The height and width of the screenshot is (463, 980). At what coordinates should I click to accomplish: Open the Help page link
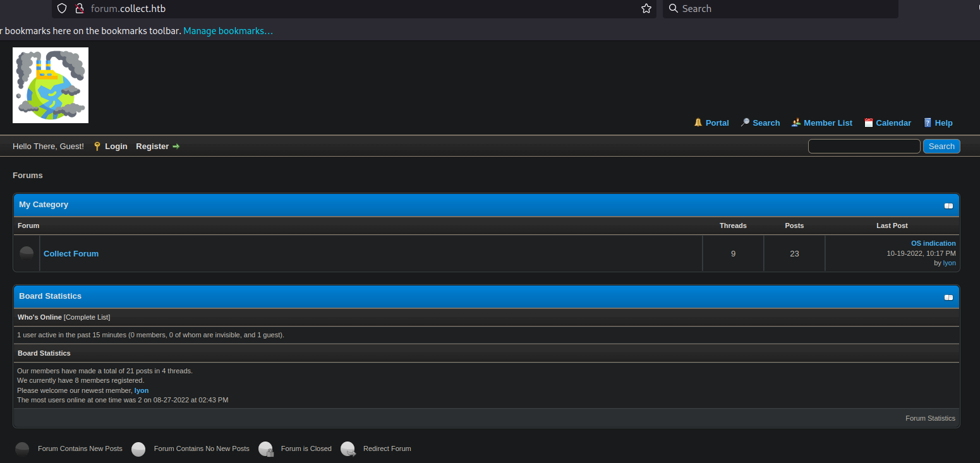pyautogui.click(x=943, y=123)
